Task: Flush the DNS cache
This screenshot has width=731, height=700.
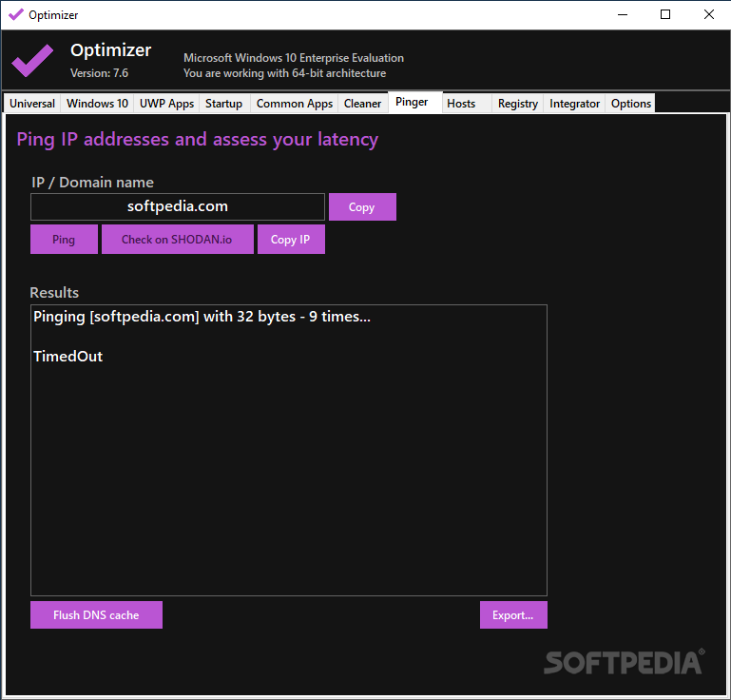Action: (96, 615)
